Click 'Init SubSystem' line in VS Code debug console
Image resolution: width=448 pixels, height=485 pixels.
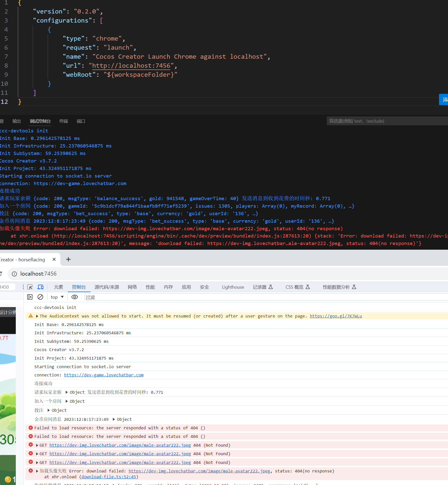coord(43,153)
